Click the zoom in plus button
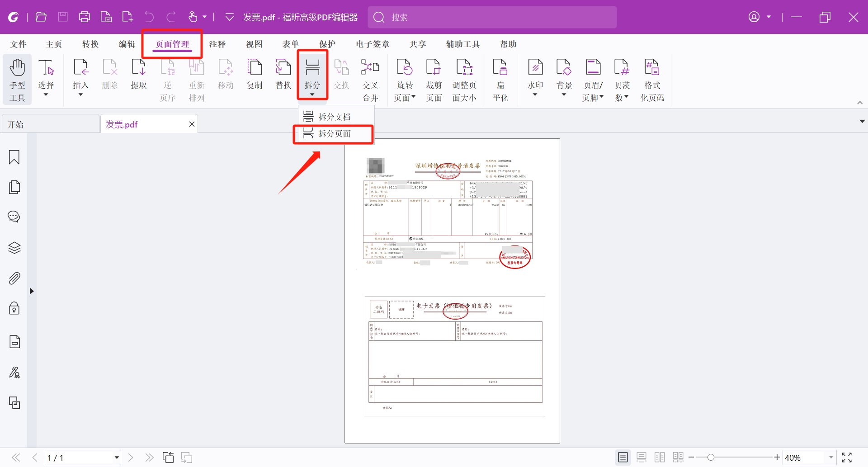Image resolution: width=868 pixels, height=467 pixels. coord(777,458)
